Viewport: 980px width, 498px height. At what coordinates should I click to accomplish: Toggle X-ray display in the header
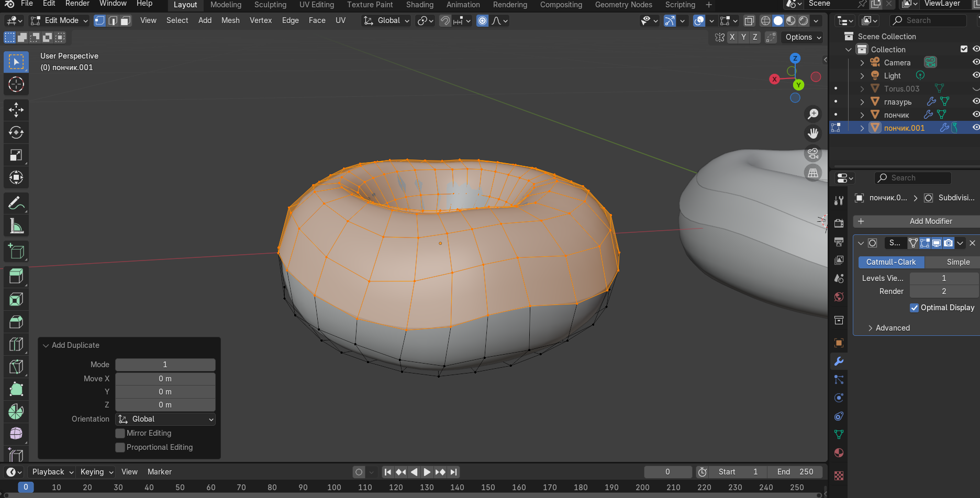tap(749, 21)
